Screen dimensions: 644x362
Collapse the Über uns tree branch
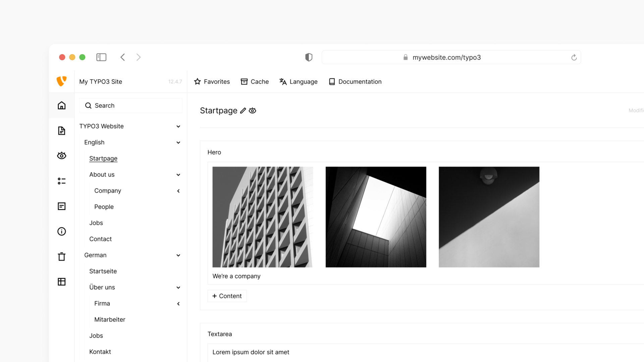click(x=178, y=287)
